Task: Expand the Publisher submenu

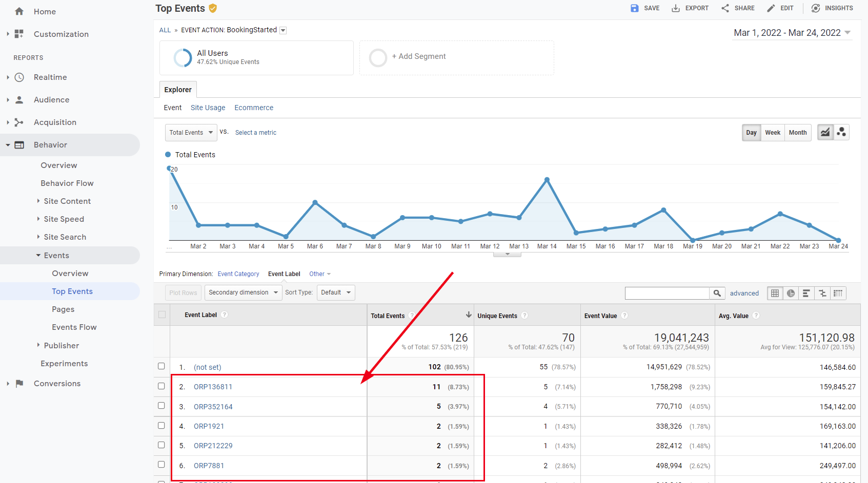Action: pyautogui.click(x=38, y=345)
